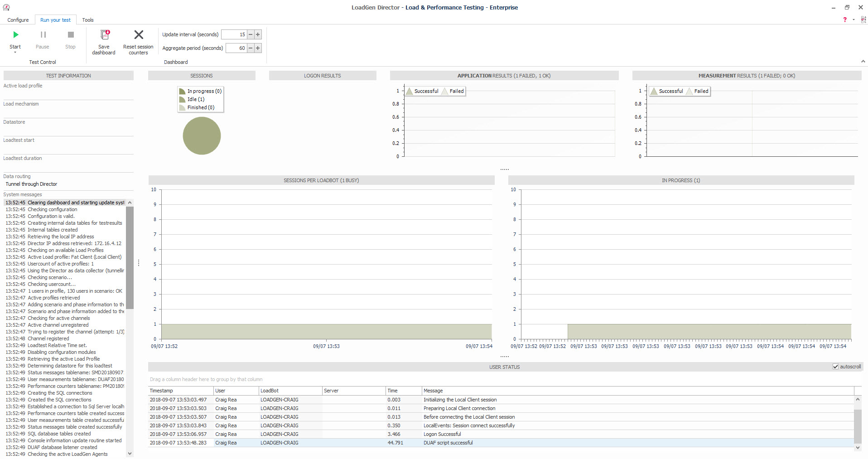This screenshot has height=459, width=868.
Task: Open the Start button dropdown arrow
Action: click(15, 53)
